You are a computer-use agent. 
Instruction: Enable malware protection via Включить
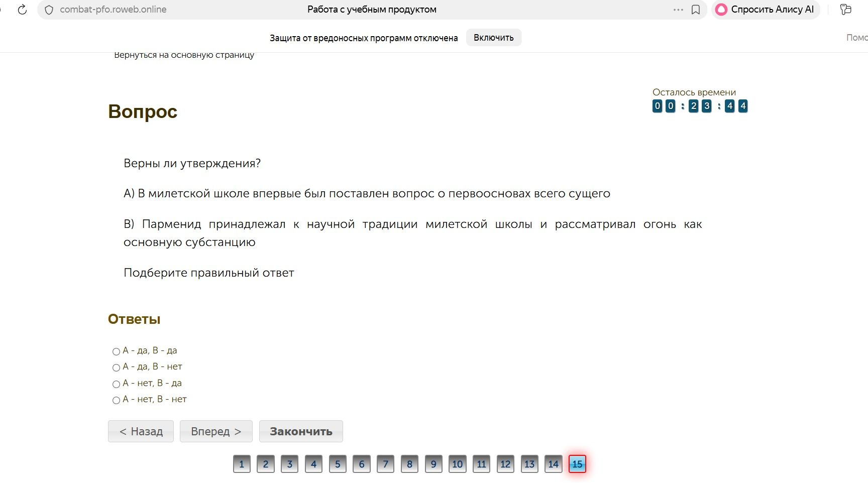click(494, 38)
